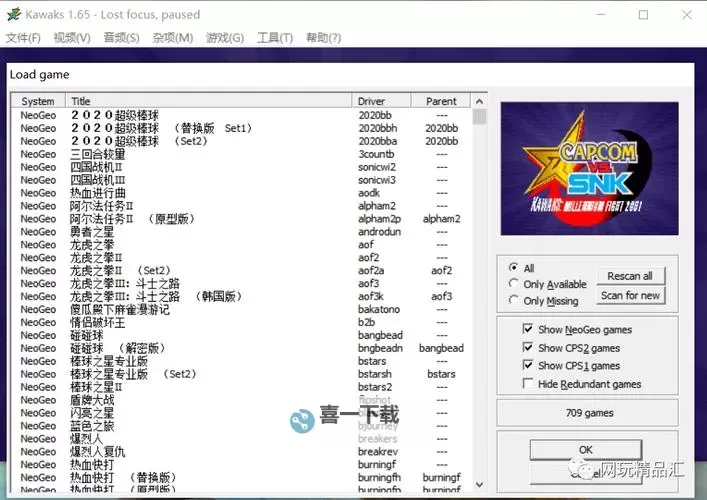Toggle Show CPS2 games checkbox
The height and width of the screenshot is (500, 707).
click(528, 347)
